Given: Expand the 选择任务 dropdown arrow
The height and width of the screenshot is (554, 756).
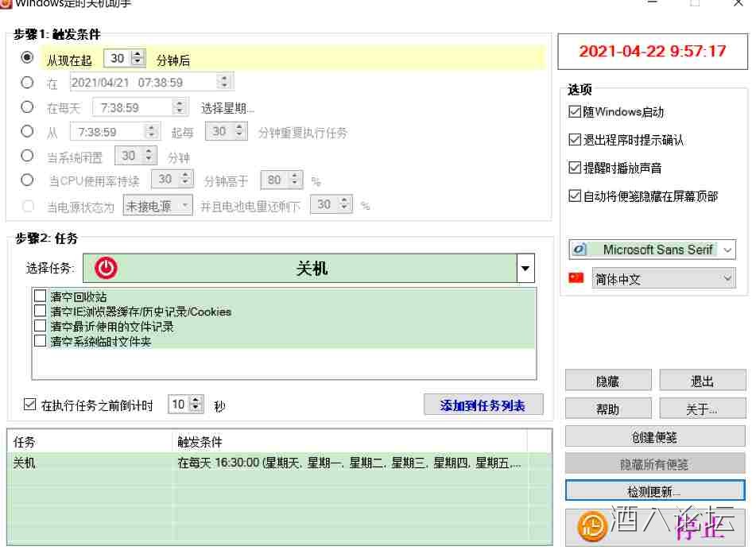Looking at the screenshot, I should pyautogui.click(x=525, y=269).
